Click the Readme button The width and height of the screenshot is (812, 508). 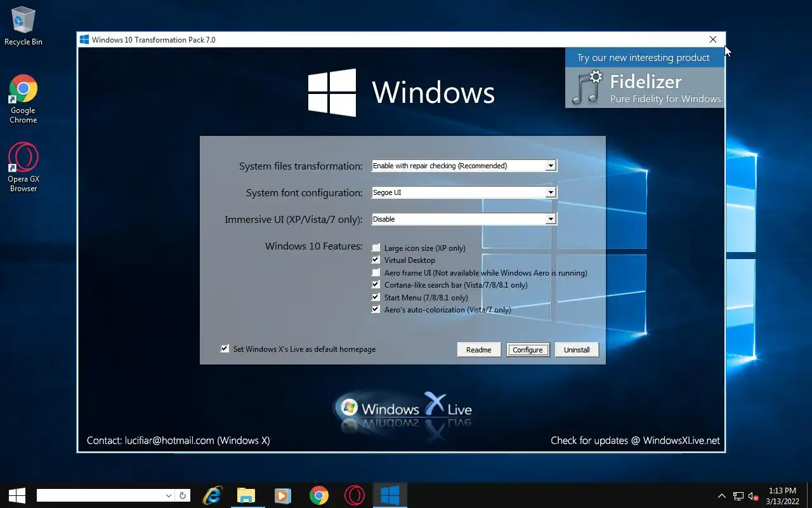pos(479,349)
